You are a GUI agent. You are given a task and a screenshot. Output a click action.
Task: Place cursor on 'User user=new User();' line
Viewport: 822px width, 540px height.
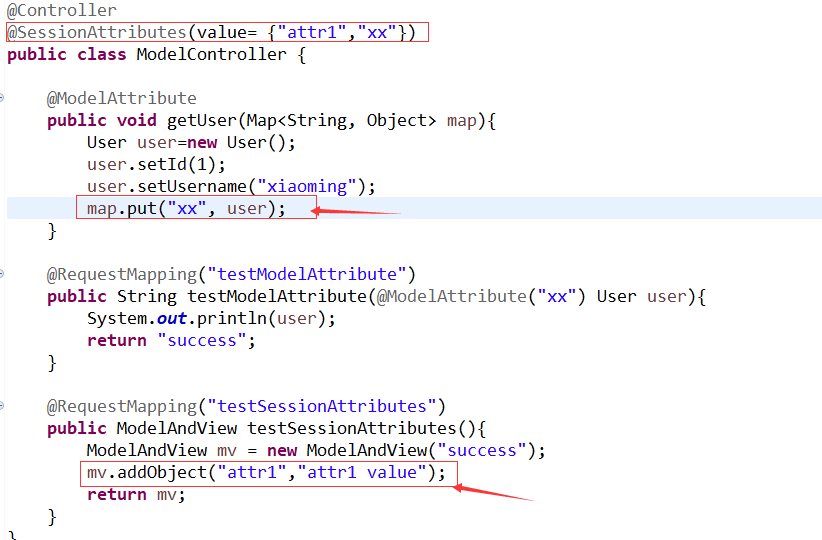click(191, 143)
